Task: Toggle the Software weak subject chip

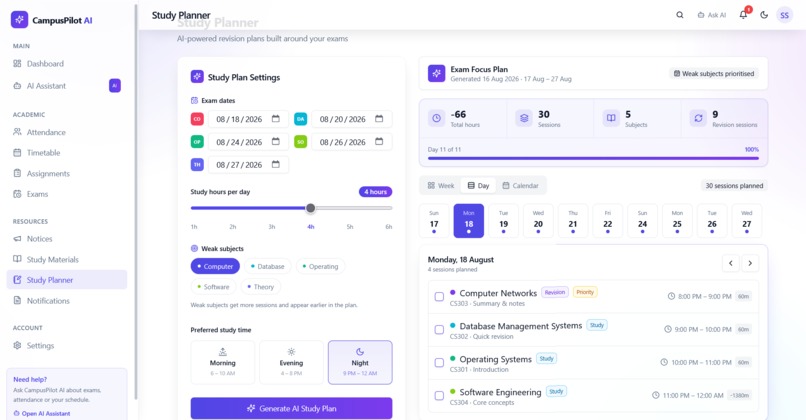Action: tap(213, 287)
